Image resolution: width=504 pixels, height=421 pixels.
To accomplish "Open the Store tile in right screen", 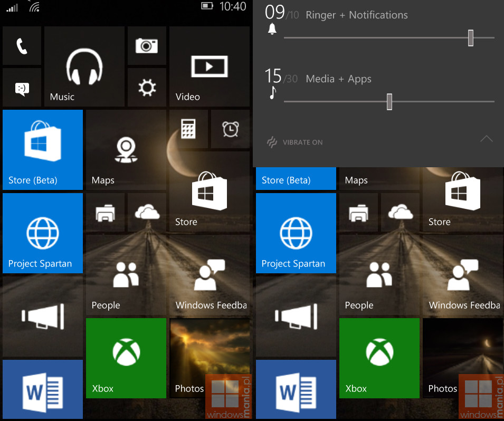I will (463, 199).
